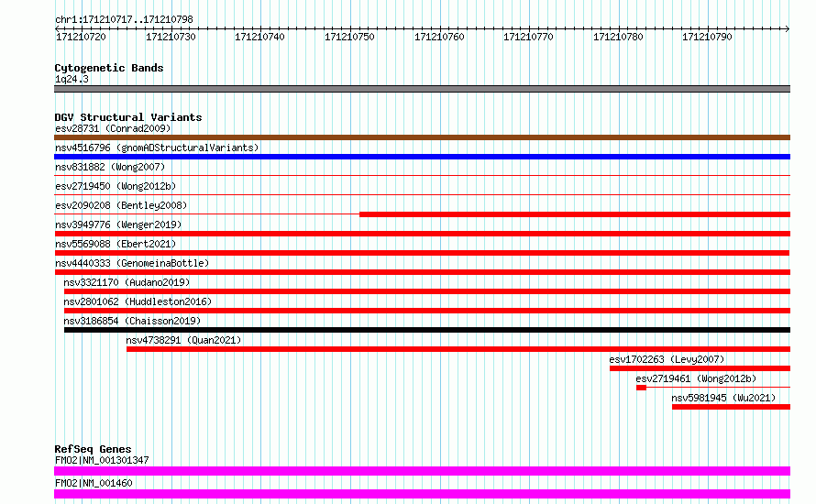The image size is (816, 504).
Task: Click the 1q24.3 cytogenetic band bar
Action: tap(422, 89)
